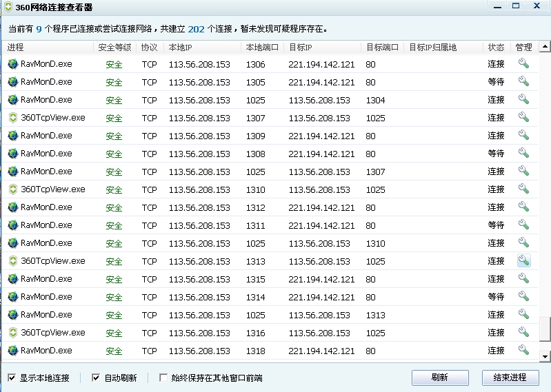Click the vertical scrollbar thumb
The height and width of the screenshot is (392, 551).
pos(545,329)
